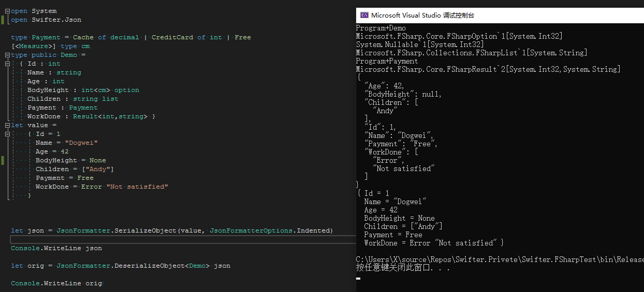Click 'Children : string list' field line
The height and width of the screenshot is (292, 644).
coord(73,99)
